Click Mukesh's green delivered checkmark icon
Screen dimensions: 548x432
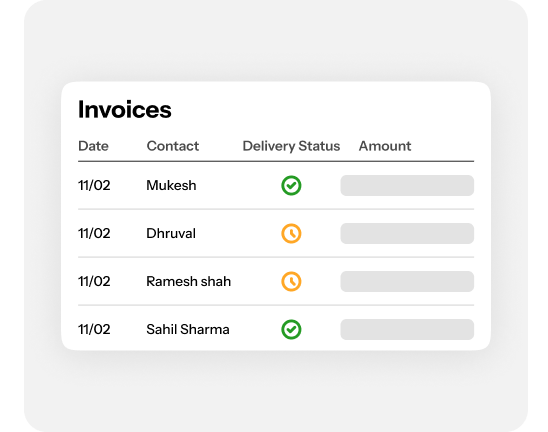point(291,185)
